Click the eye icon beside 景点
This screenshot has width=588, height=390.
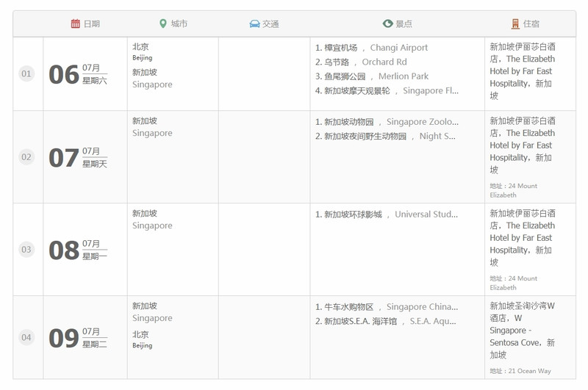point(388,24)
